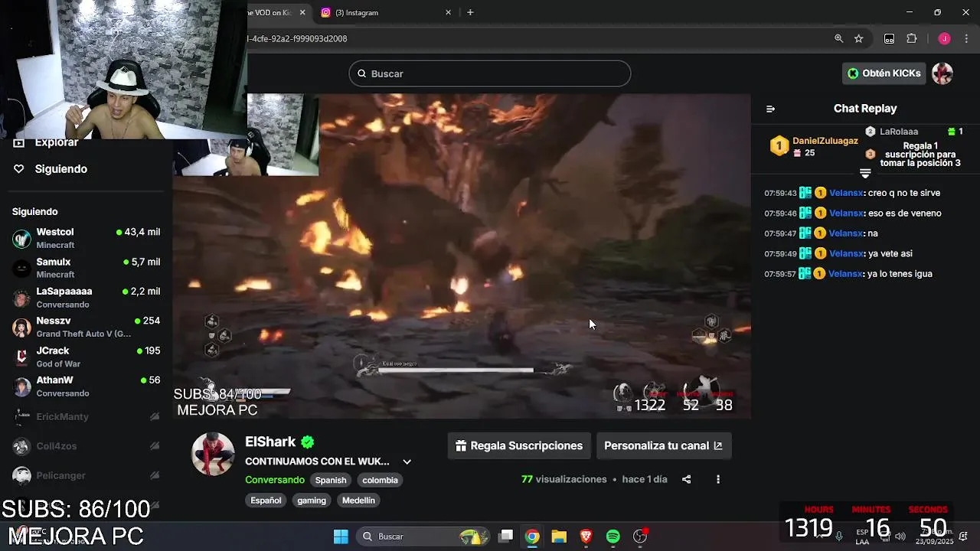Click Personaliza tu canal button

point(663,445)
